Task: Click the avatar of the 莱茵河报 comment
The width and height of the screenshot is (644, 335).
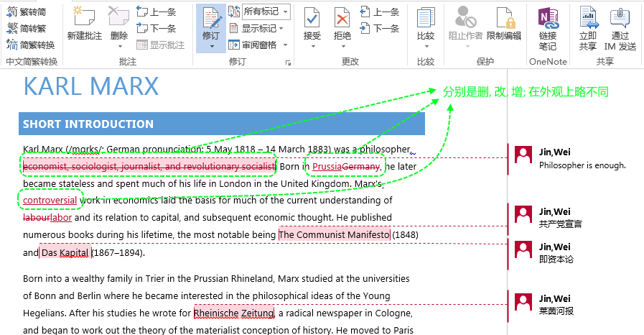Action: coord(523,302)
